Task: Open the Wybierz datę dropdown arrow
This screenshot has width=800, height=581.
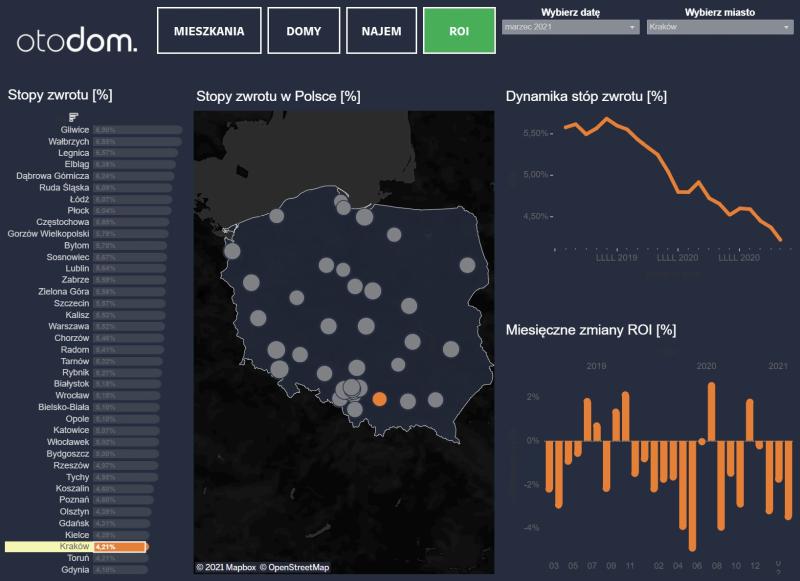Action: click(x=633, y=28)
